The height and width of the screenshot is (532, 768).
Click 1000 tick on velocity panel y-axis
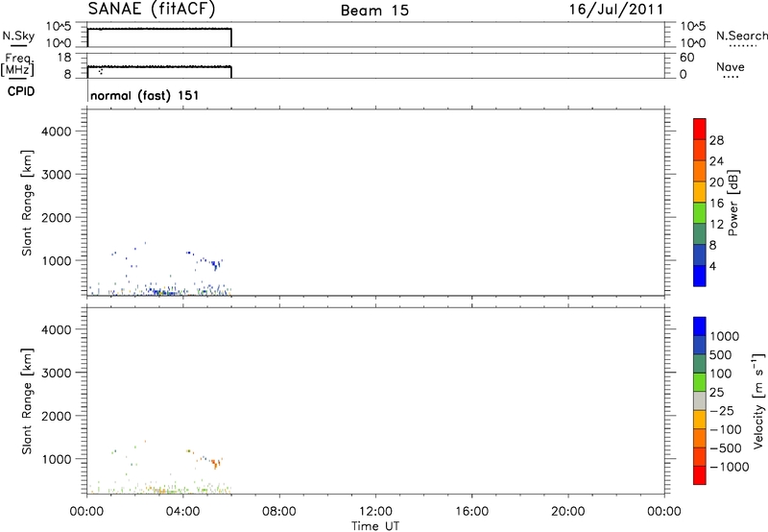coord(57,459)
